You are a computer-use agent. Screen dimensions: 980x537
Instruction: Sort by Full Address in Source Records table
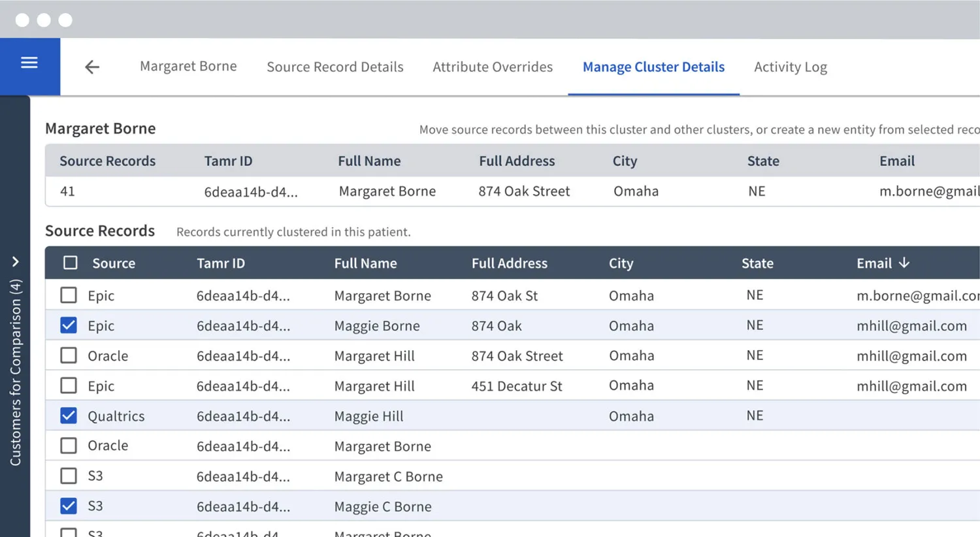[510, 263]
